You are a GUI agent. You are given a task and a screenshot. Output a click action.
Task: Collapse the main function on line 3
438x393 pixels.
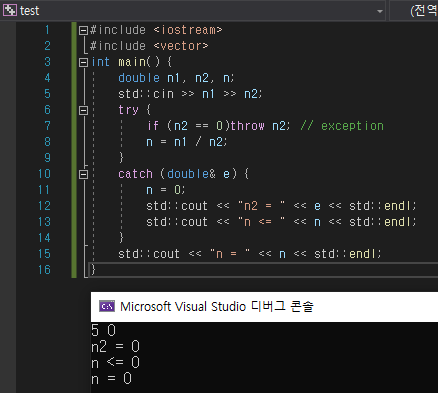[83, 62]
